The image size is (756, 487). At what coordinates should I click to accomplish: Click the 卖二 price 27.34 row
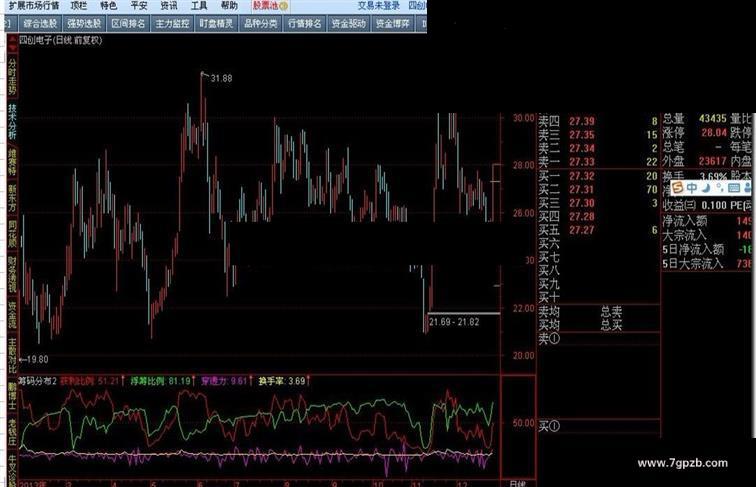[598, 148]
